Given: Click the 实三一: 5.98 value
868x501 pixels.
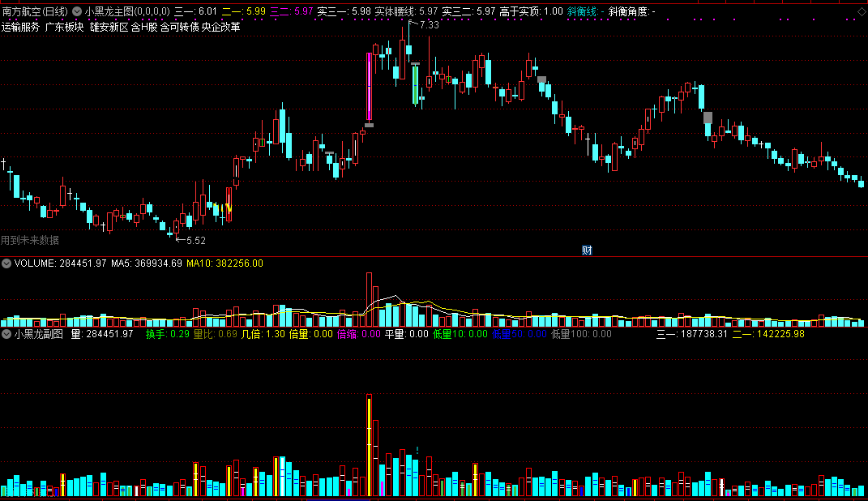Looking at the screenshot, I should (344, 11).
